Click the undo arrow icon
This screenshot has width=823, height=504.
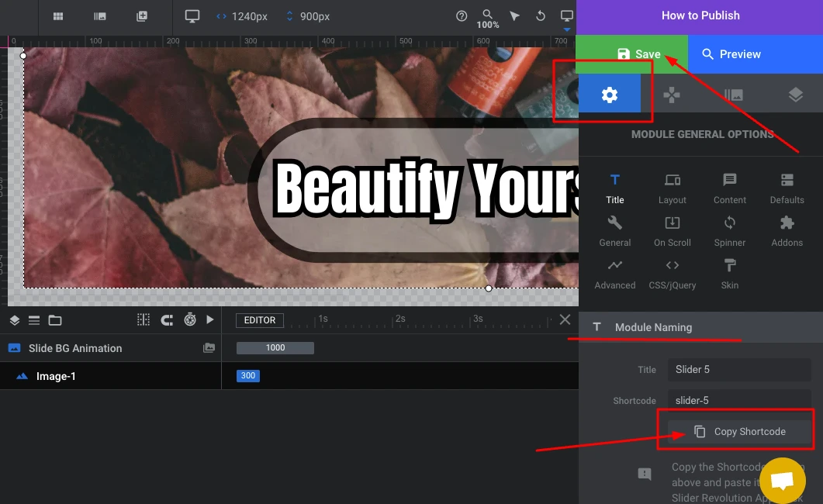coord(540,16)
